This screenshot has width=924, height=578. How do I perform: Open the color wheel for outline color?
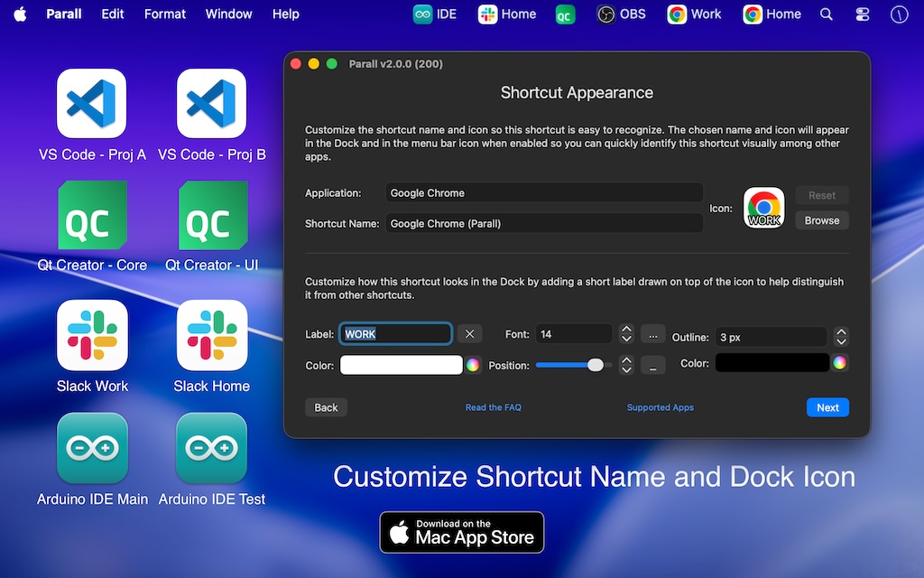point(839,363)
